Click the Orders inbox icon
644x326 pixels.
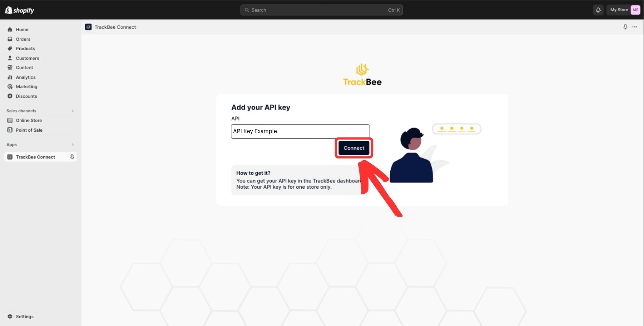click(10, 39)
